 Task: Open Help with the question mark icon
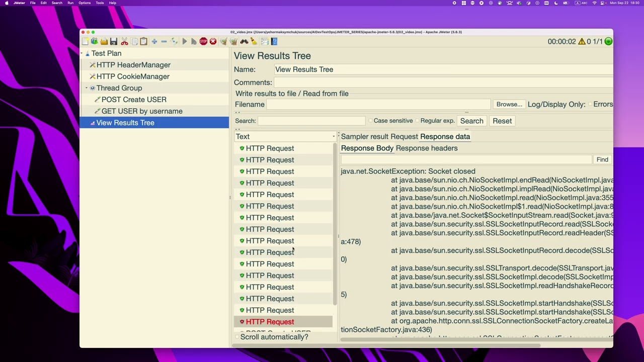point(274,42)
